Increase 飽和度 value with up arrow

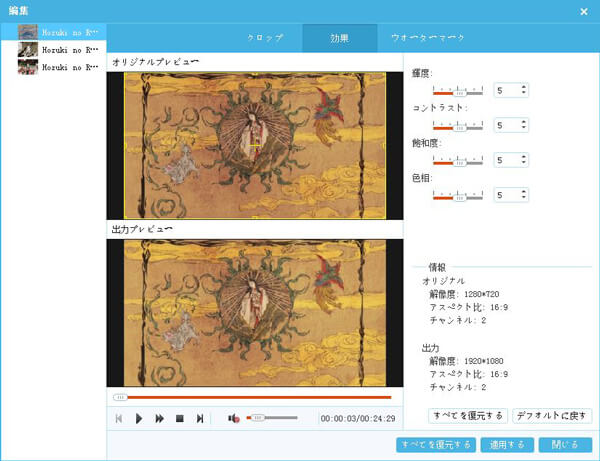click(x=524, y=156)
